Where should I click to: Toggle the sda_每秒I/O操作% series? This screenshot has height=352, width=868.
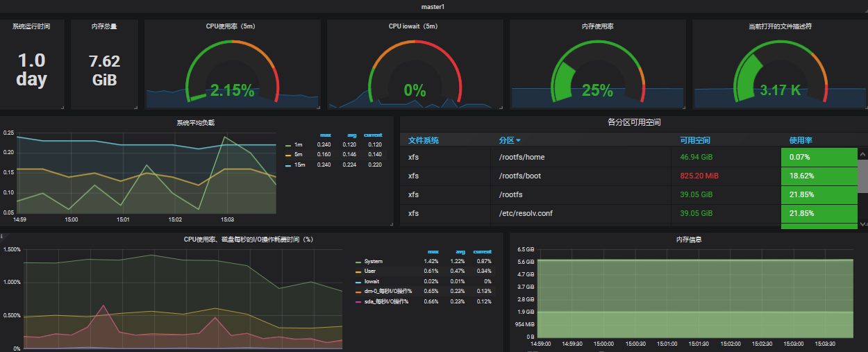[387, 301]
